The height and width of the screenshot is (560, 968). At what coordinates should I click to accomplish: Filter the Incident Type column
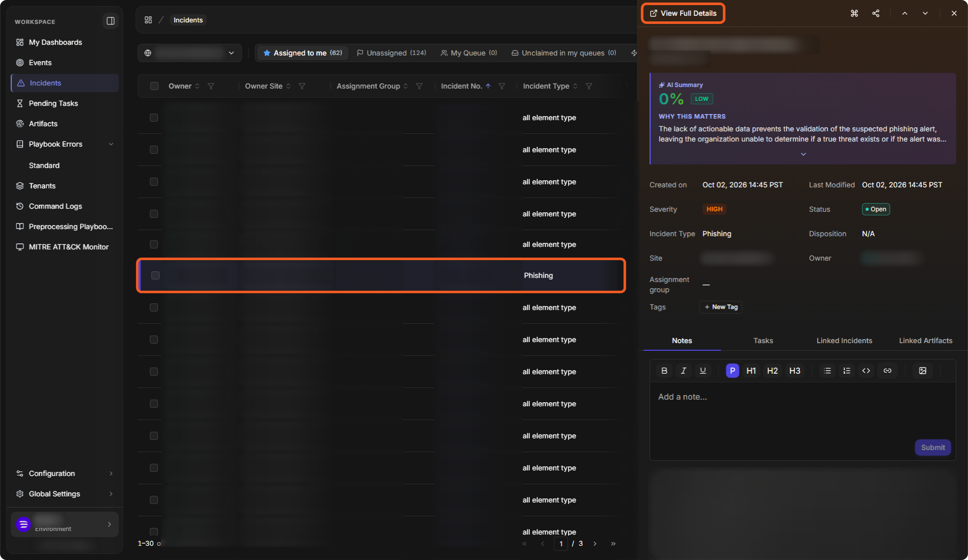point(589,86)
